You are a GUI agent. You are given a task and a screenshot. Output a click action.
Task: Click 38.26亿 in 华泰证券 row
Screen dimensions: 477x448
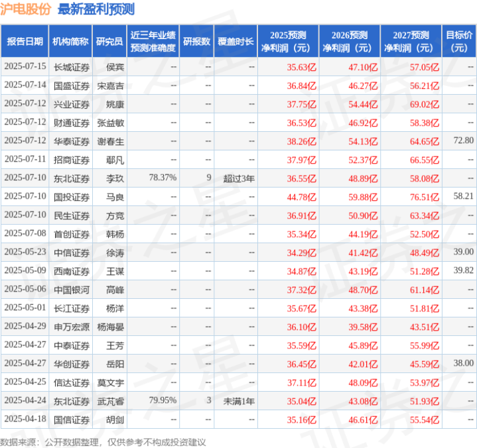(x=301, y=141)
